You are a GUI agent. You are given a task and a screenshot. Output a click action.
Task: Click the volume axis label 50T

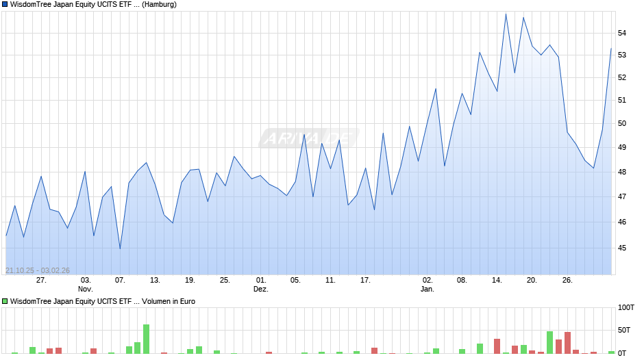pyautogui.click(x=624, y=330)
